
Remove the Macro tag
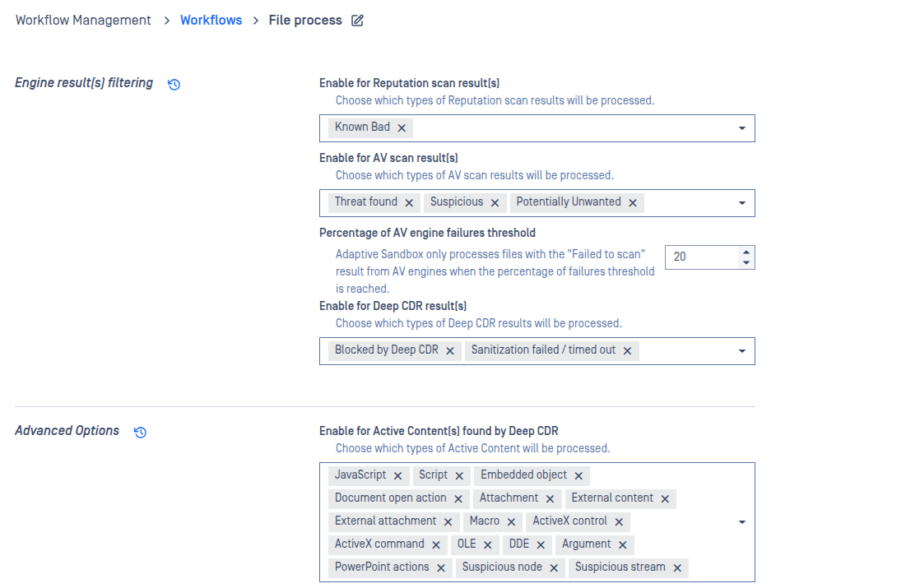tap(511, 522)
